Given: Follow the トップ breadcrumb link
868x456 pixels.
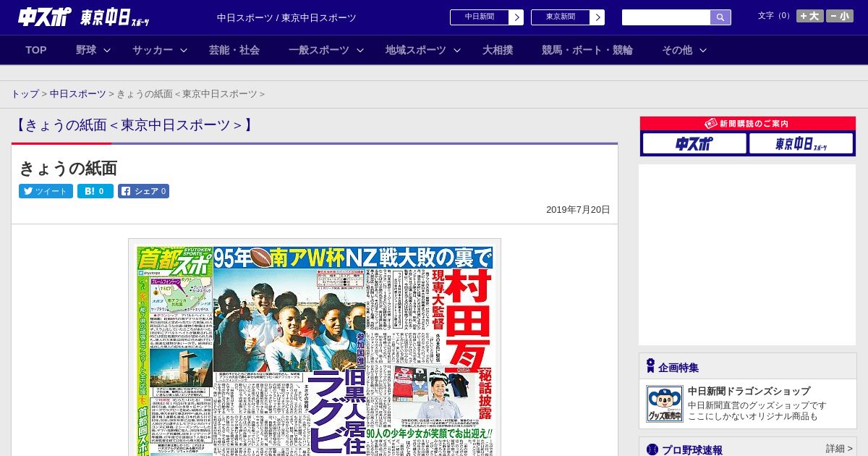Looking at the screenshot, I should pyautogui.click(x=25, y=94).
